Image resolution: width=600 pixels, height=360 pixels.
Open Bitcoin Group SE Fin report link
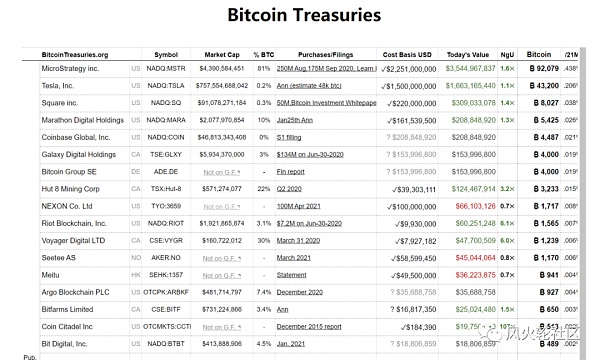point(290,172)
